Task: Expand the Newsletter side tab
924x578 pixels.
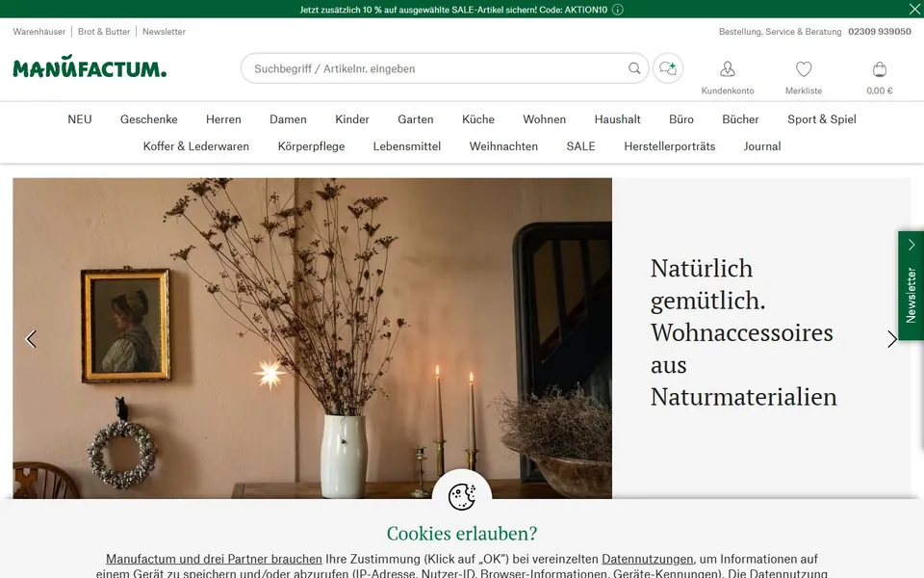Action: pos(911,285)
